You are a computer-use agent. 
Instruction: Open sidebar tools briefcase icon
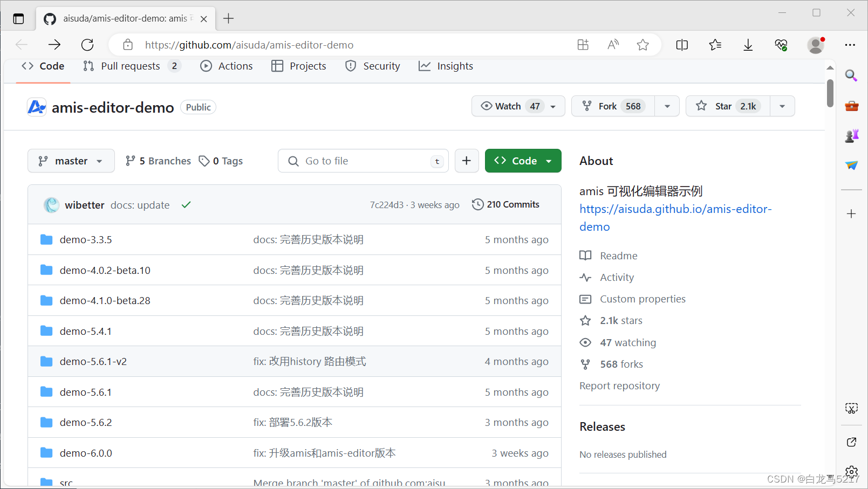pos(851,106)
